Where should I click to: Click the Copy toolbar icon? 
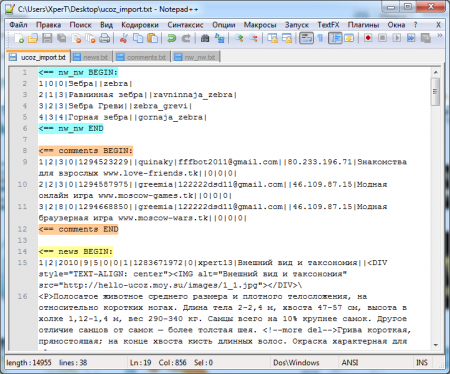tap(138, 38)
